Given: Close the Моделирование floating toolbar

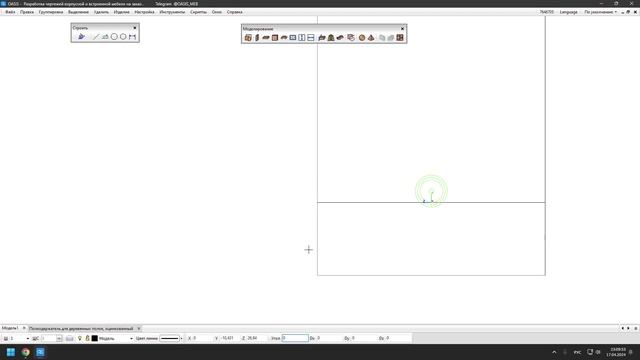Looking at the screenshot, I should 402,29.
